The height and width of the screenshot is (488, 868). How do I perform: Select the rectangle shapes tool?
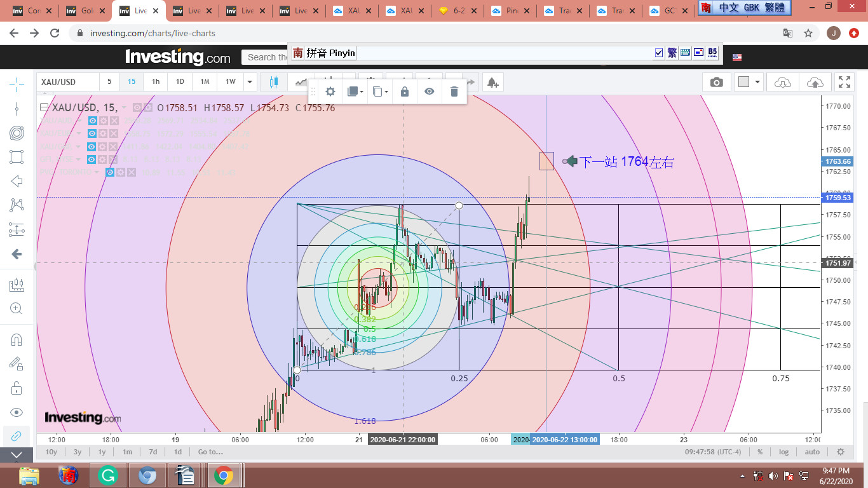17,157
